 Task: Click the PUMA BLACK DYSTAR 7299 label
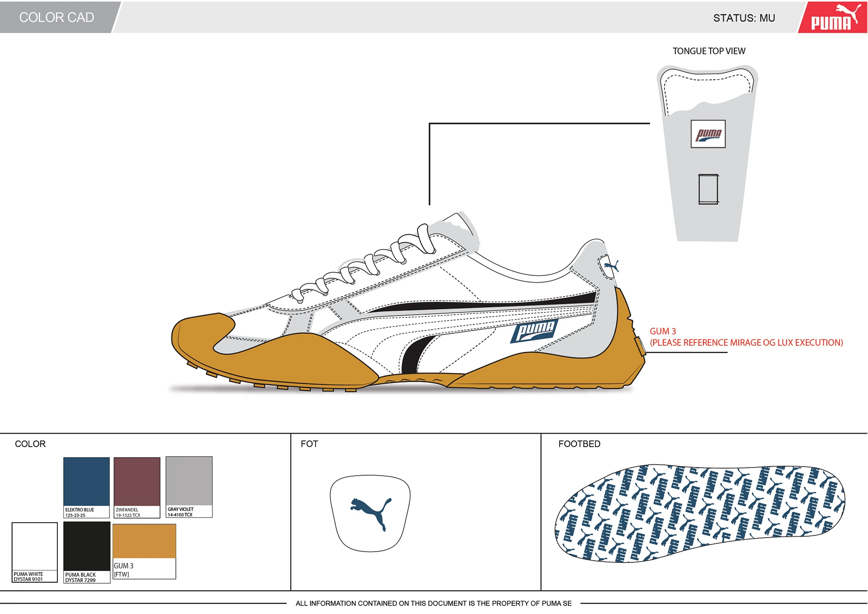[80, 577]
